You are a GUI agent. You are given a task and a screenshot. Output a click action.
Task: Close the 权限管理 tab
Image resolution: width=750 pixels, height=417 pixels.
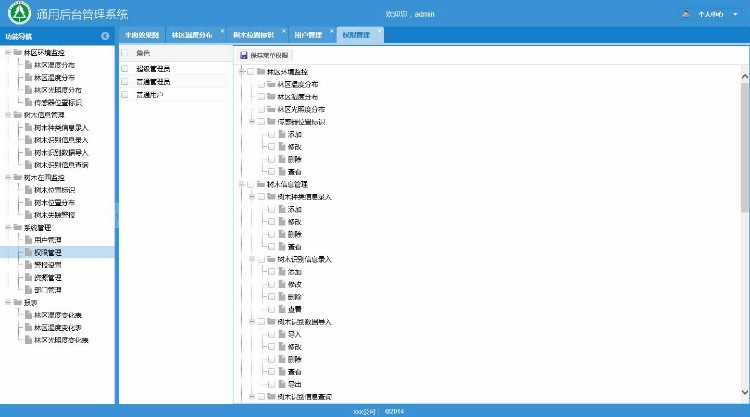pyautogui.click(x=380, y=31)
